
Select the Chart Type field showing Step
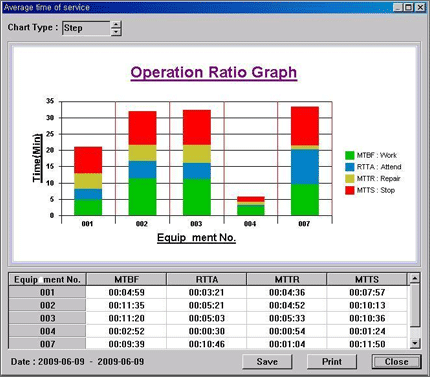[x=86, y=28]
